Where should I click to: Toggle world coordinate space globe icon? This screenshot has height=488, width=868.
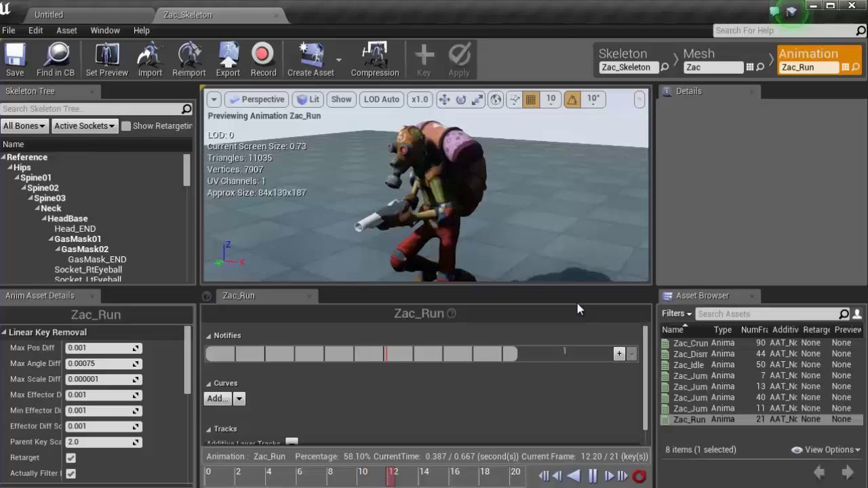496,100
